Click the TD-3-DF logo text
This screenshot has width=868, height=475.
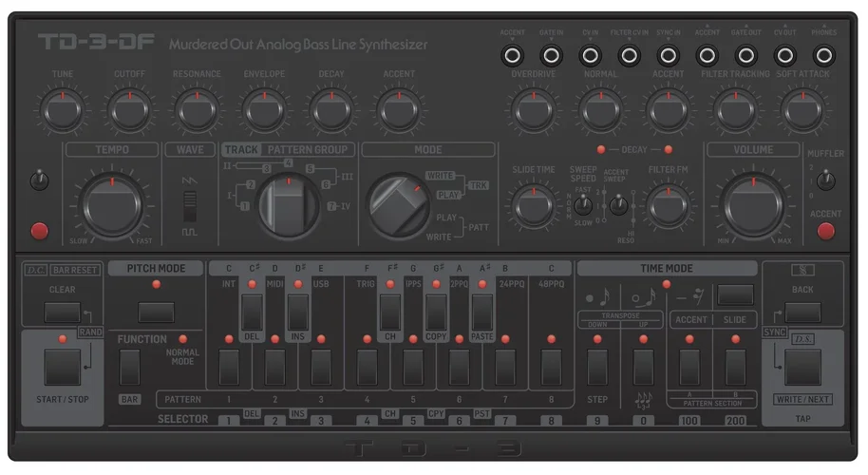(x=96, y=42)
